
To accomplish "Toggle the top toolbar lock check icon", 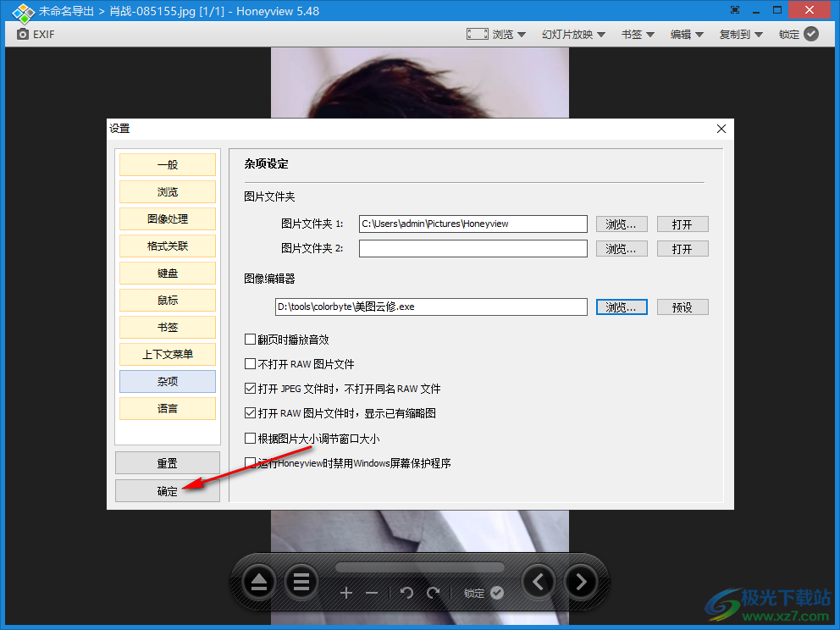I will [811, 34].
